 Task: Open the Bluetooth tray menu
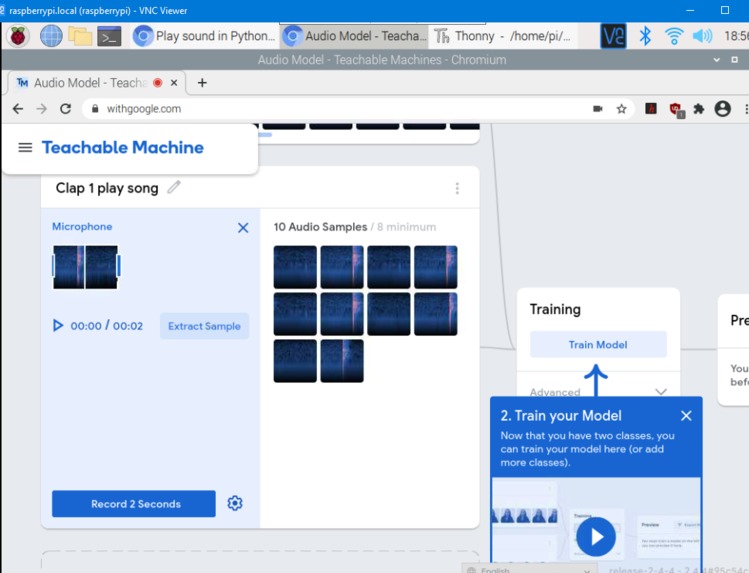(645, 36)
